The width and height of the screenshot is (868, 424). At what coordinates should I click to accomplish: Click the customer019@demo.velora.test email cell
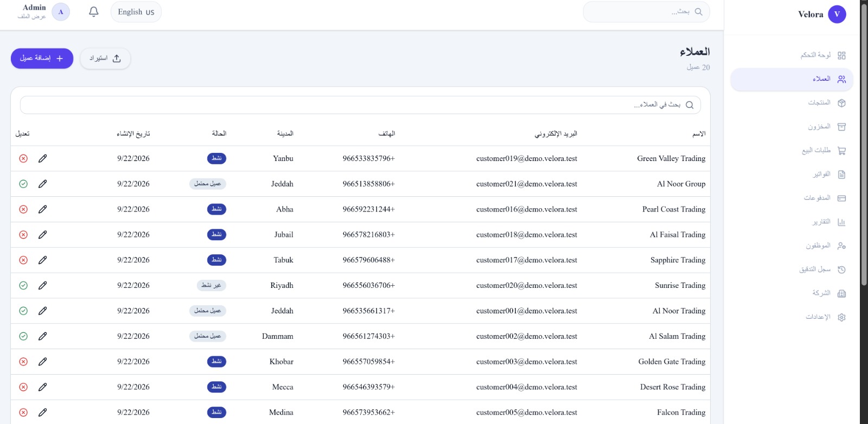(527, 158)
